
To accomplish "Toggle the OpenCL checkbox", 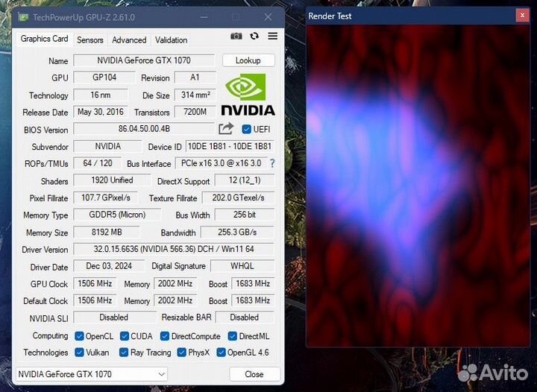I will pyautogui.click(x=79, y=336).
